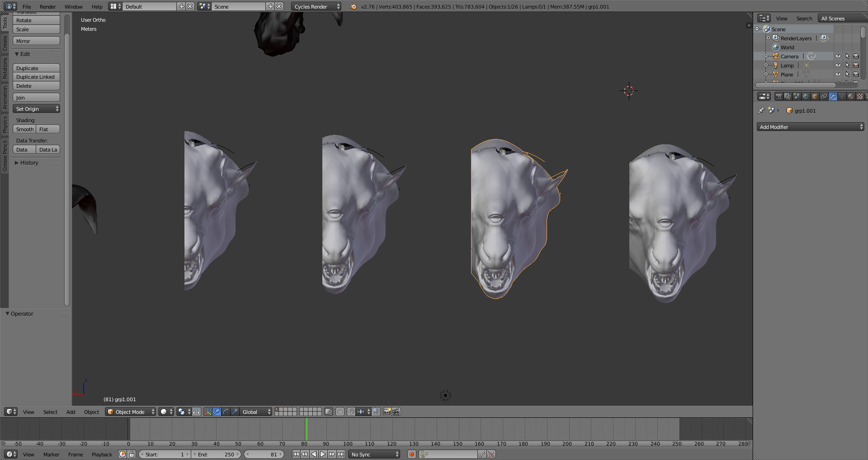Open the Help menu

coord(97,6)
